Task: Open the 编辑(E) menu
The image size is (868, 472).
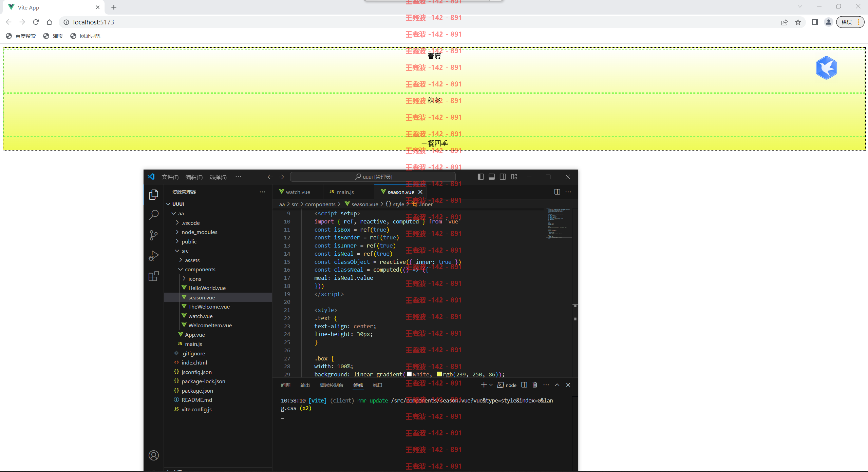Action: pyautogui.click(x=194, y=177)
